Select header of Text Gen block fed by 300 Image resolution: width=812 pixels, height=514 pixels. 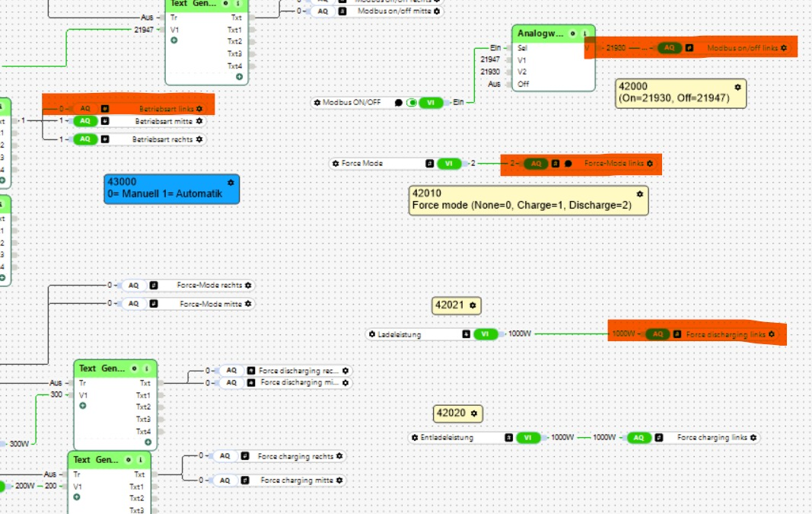[x=115, y=369]
